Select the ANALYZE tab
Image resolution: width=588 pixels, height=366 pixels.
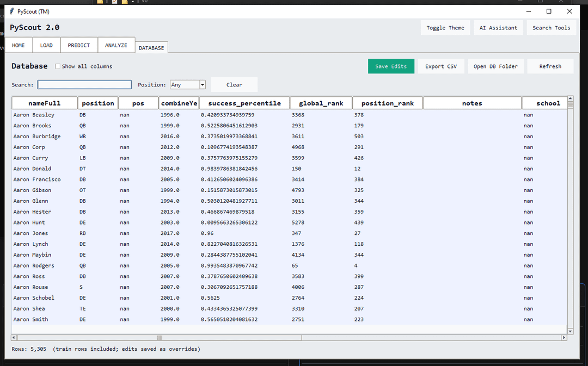click(x=116, y=45)
